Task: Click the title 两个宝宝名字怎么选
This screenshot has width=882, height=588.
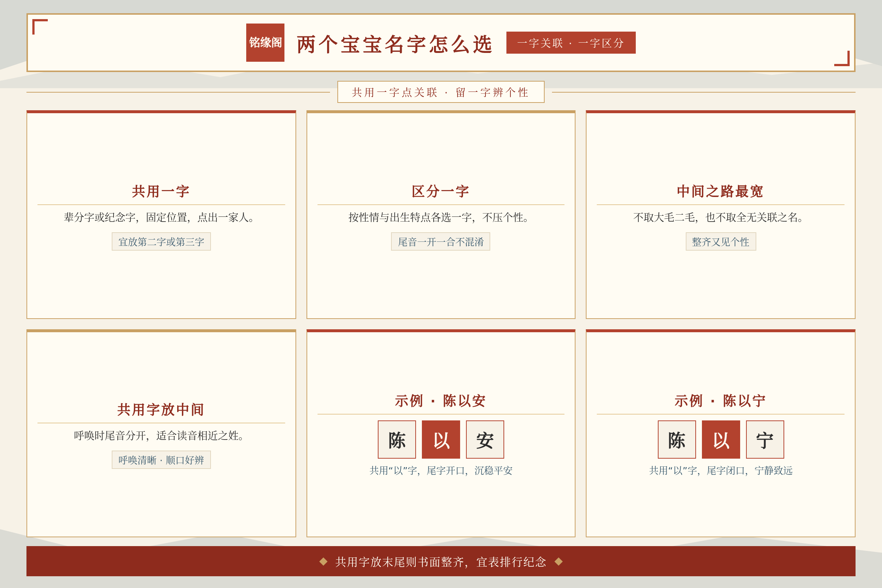Action: [394, 44]
